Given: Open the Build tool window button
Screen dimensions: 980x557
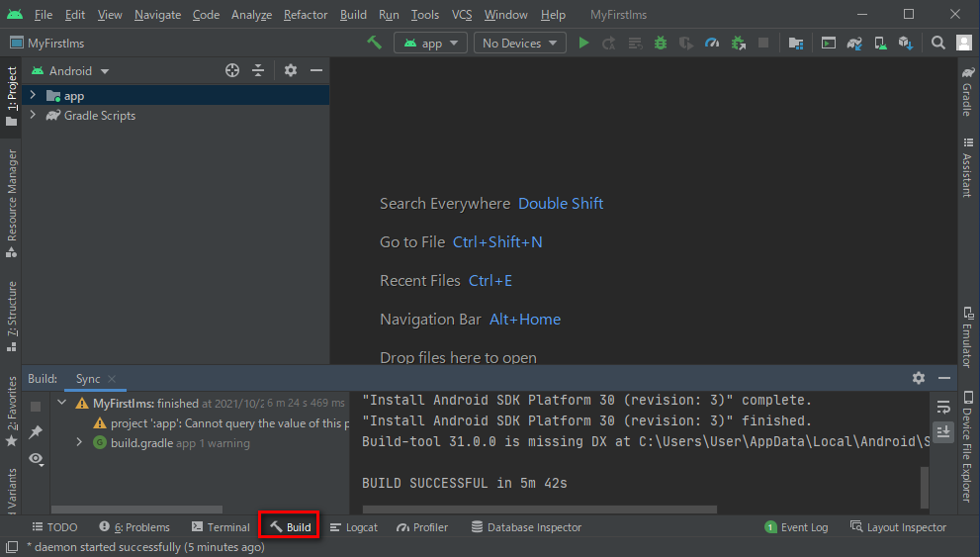Looking at the screenshot, I should 290,527.
